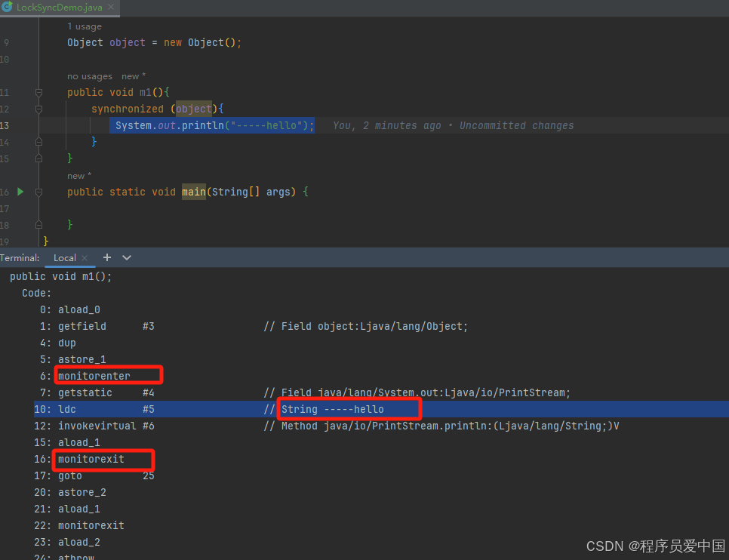
Task: Click the 'no usages' hint above m1
Action: 90,76
